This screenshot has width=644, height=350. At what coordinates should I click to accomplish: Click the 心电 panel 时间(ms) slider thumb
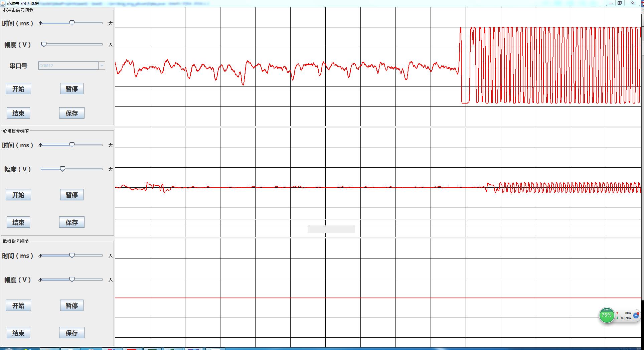72,145
